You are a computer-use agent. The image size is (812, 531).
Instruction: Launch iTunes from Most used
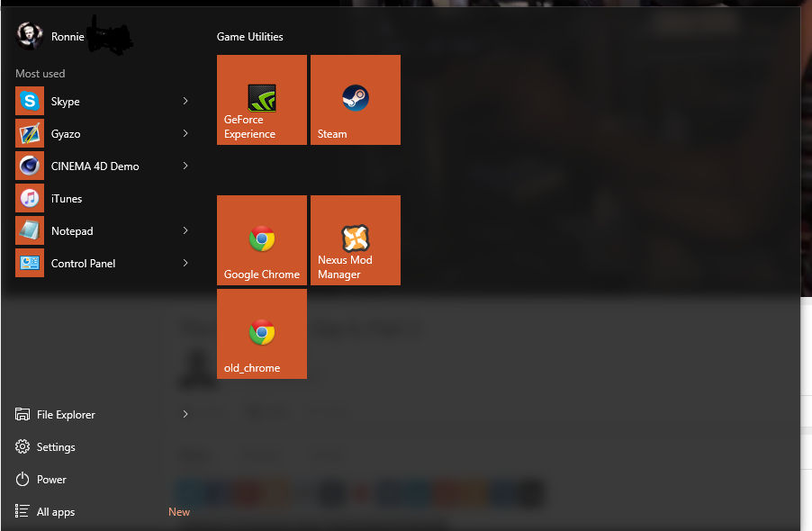pos(102,198)
